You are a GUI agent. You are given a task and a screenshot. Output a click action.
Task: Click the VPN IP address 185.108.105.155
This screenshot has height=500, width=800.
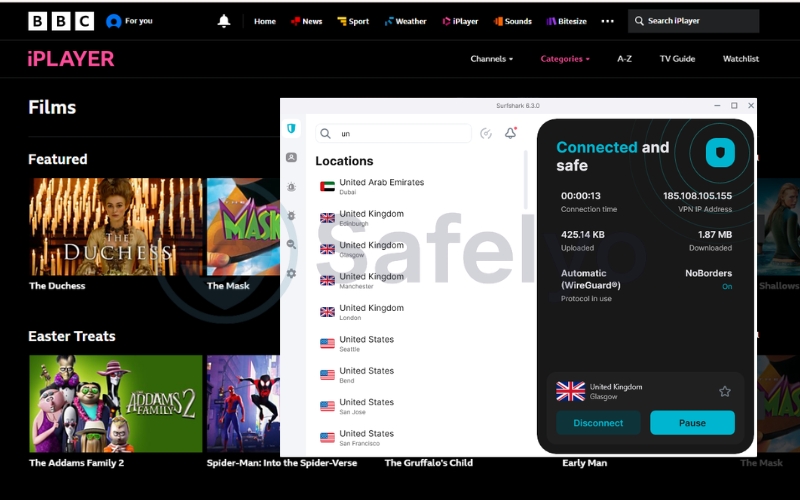click(697, 196)
